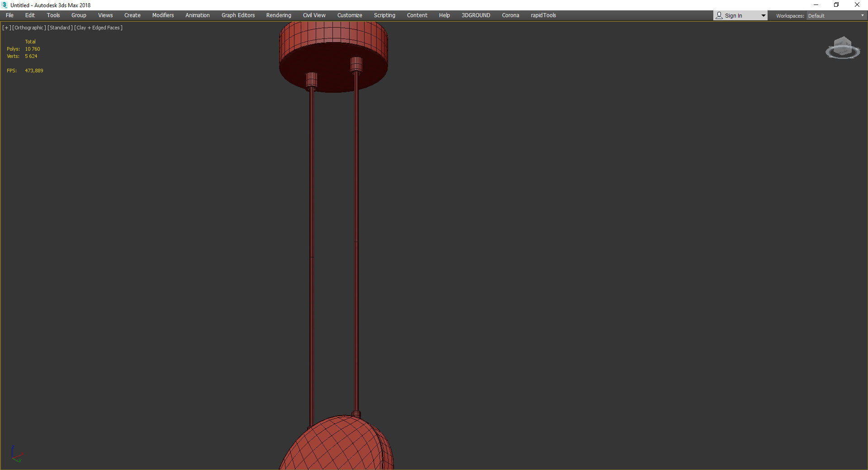Screen dimensions: 868x470
Task: Minimize the 3ds Max window
Action: click(816, 5)
